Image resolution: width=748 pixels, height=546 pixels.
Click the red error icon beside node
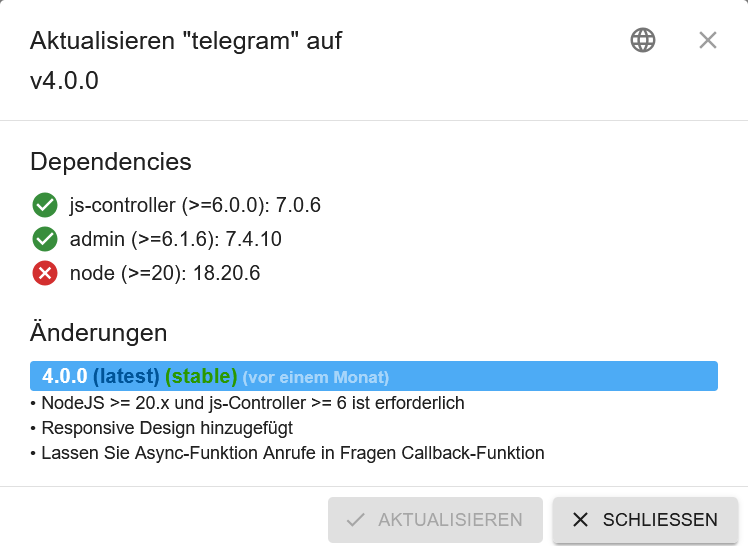click(45, 273)
